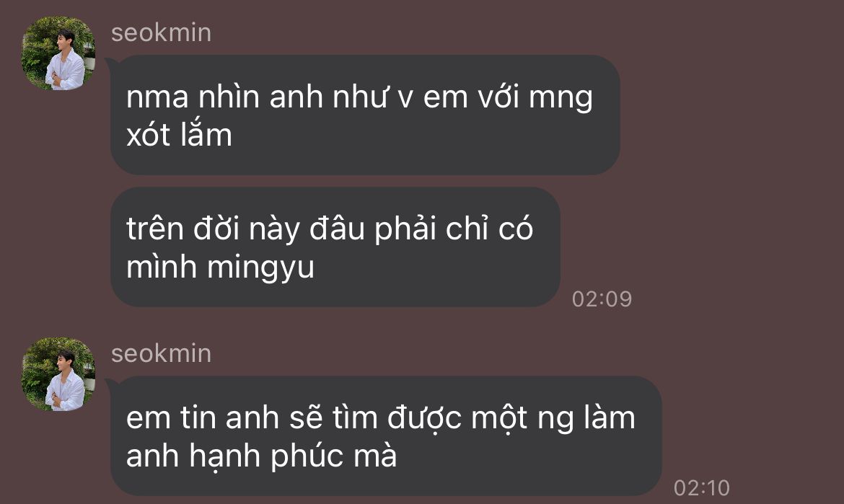Click the 02:09 timestamp
The height and width of the screenshot is (504, 844).
pyautogui.click(x=602, y=299)
